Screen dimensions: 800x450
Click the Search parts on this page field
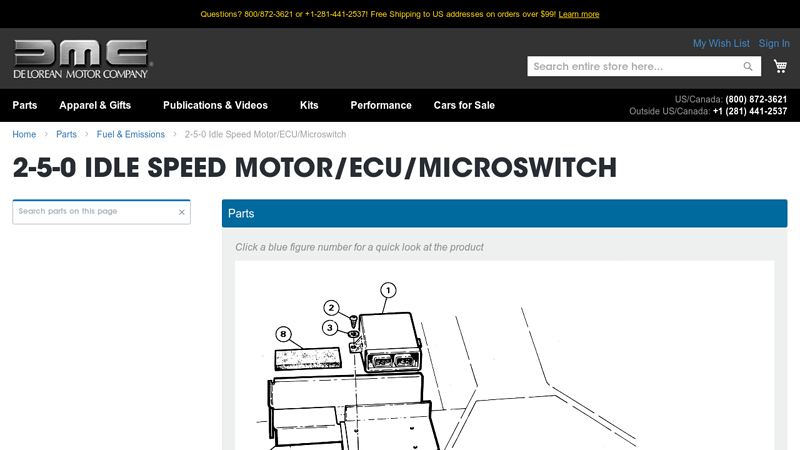pyautogui.click(x=95, y=212)
